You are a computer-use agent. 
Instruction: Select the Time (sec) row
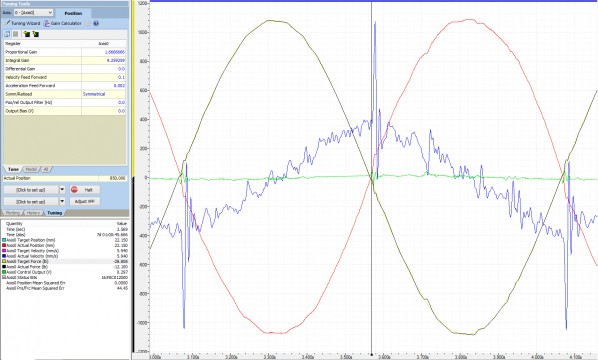click(65, 229)
